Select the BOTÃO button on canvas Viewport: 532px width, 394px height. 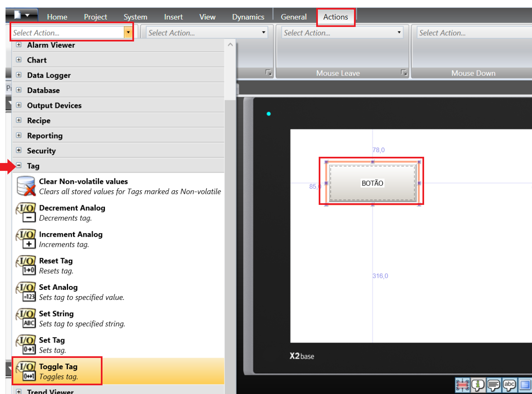(372, 183)
